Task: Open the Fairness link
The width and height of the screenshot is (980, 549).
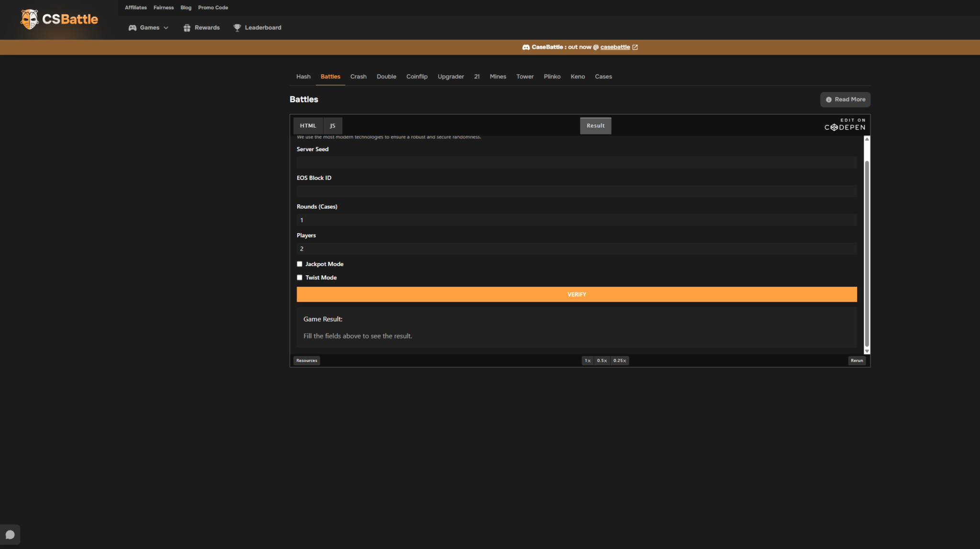Action: click(x=164, y=8)
